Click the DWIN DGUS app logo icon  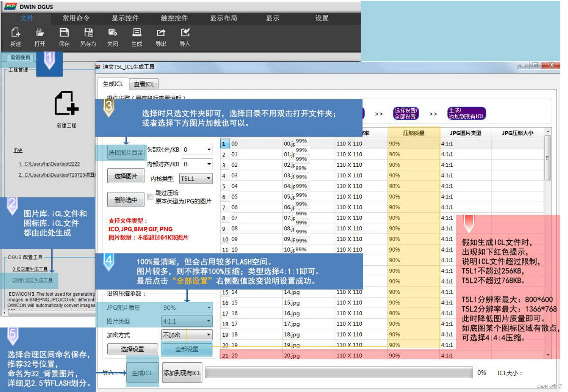10,6
